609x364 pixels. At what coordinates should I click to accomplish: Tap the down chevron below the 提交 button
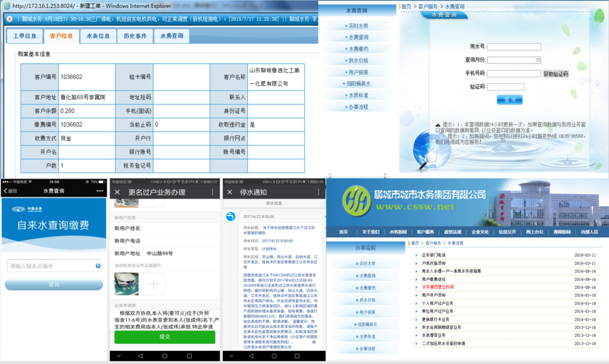[119, 356]
